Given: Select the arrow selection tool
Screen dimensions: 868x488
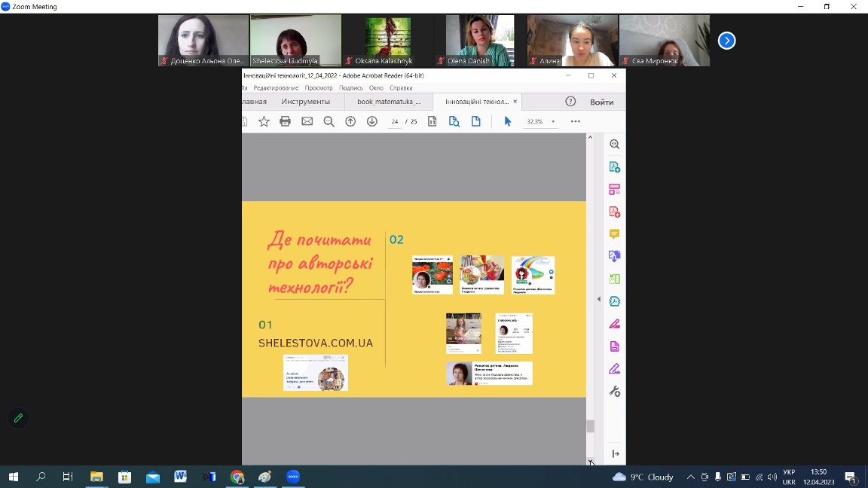Looking at the screenshot, I should click(507, 121).
